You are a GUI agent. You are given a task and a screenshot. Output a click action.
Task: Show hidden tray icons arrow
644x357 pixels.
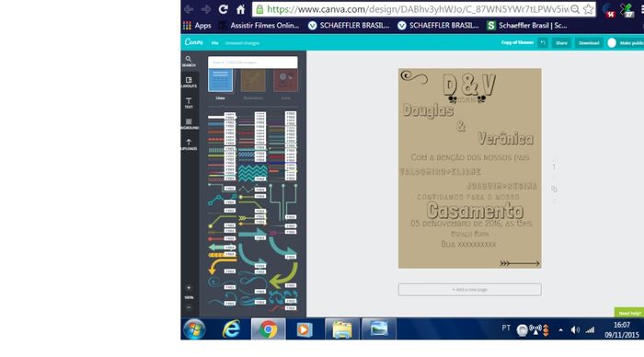point(560,330)
